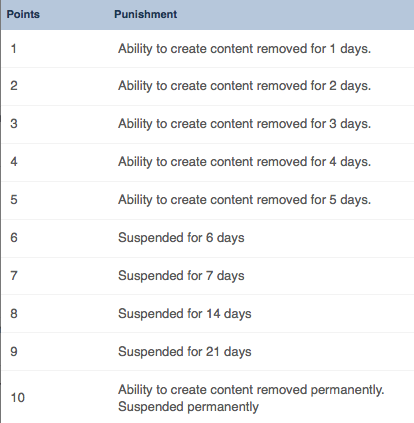Click 'Suspended for 21 days' entry
414x423 pixels.
coord(185,352)
